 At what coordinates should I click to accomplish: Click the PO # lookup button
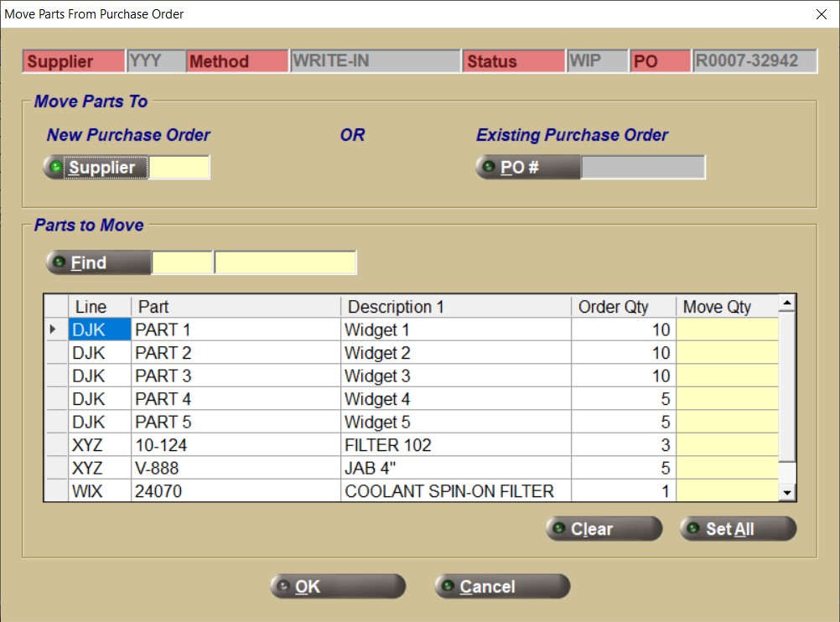528,168
